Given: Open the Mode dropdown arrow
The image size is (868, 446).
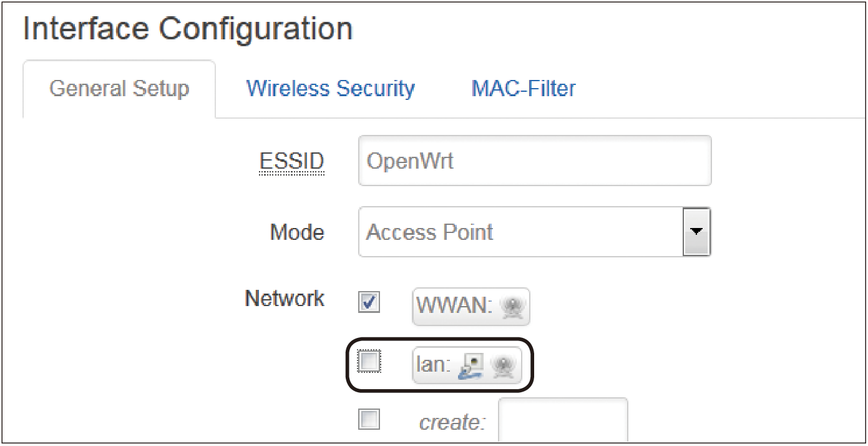Looking at the screenshot, I should click(x=697, y=232).
